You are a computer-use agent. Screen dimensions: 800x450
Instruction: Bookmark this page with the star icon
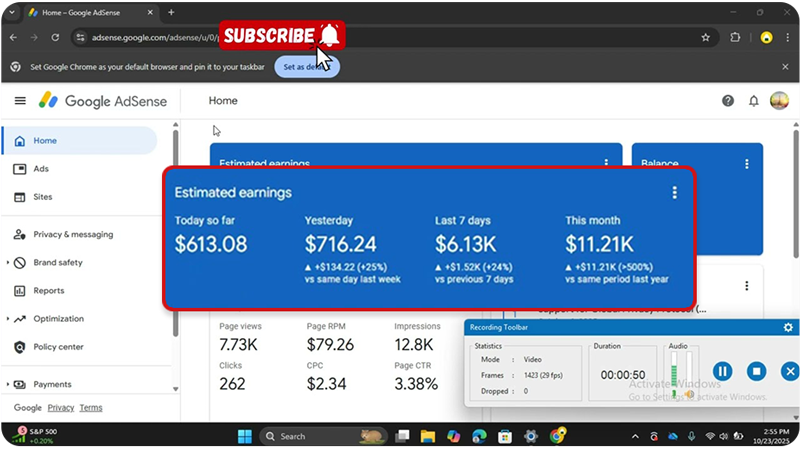coord(705,37)
